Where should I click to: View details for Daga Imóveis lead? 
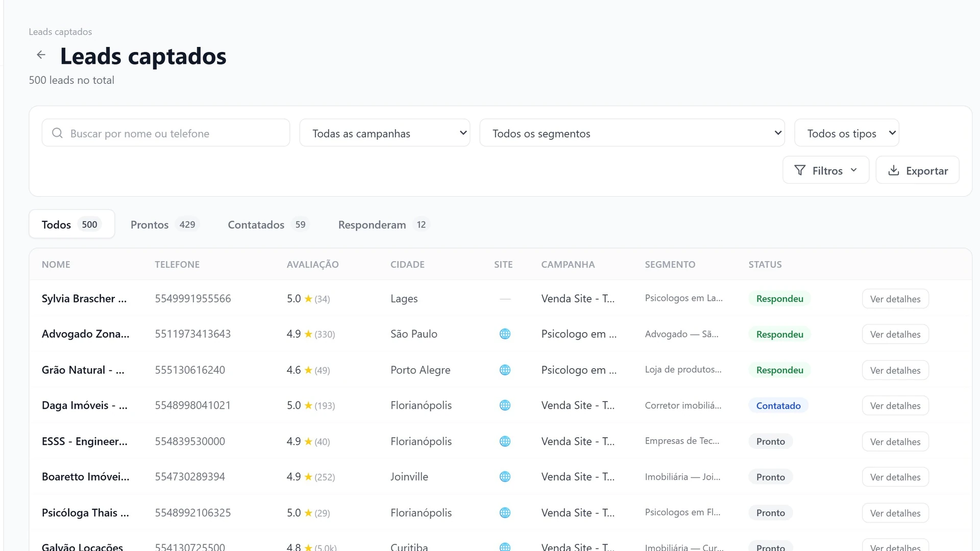[x=895, y=406]
